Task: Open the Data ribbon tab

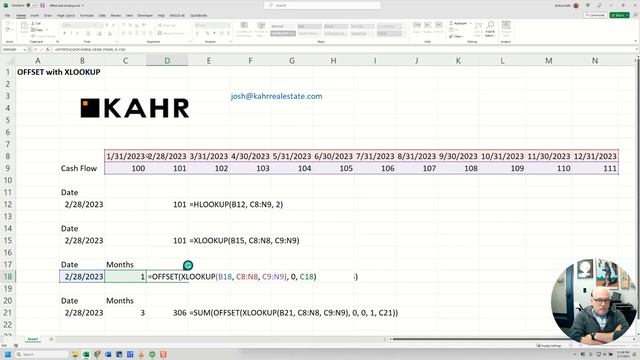Action: [x=102, y=16]
